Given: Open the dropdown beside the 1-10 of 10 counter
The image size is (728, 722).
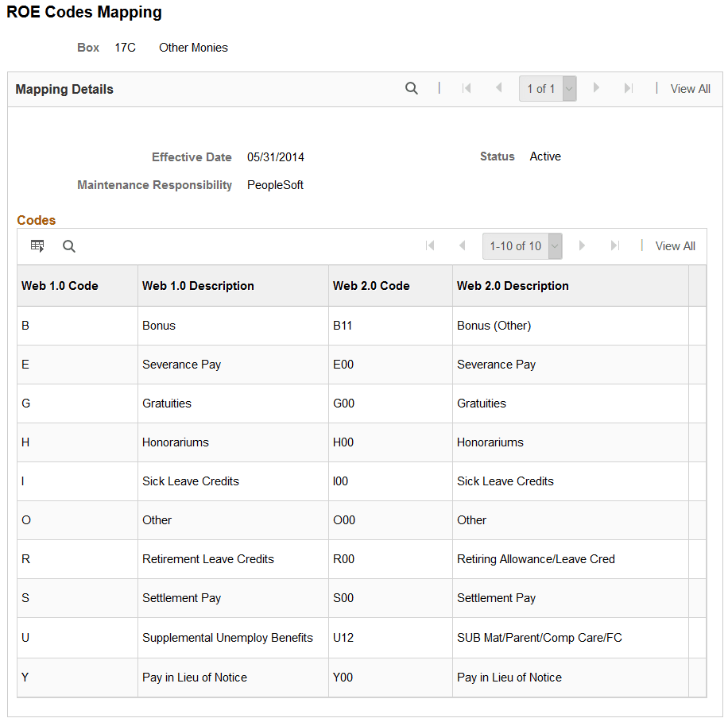Looking at the screenshot, I should tap(554, 246).
